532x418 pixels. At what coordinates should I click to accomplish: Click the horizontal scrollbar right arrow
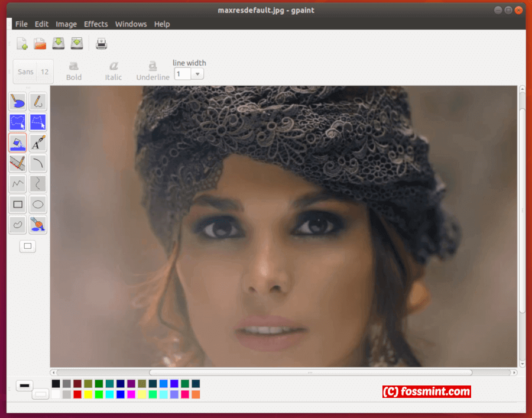pos(514,372)
